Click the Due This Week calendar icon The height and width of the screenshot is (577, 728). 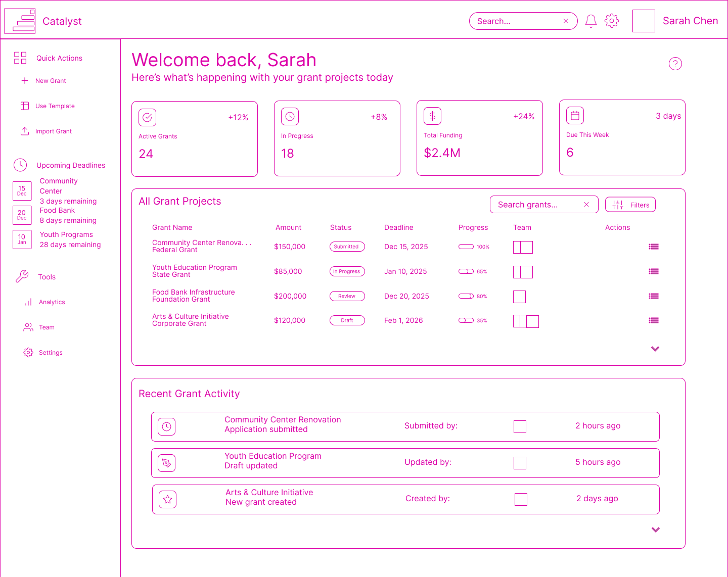coord(575,116)
